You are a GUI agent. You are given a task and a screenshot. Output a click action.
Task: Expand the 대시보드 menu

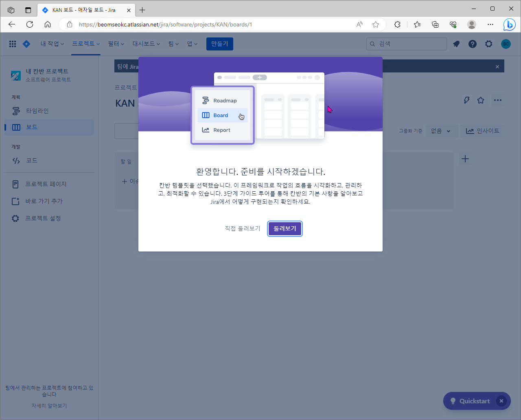coord(146,44)
